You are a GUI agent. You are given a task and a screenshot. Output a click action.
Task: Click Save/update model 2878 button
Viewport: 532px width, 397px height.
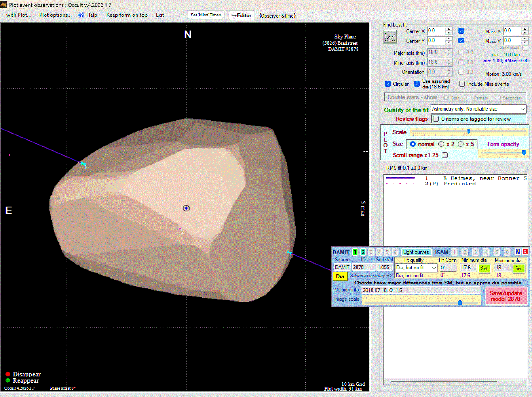point(506,296)
